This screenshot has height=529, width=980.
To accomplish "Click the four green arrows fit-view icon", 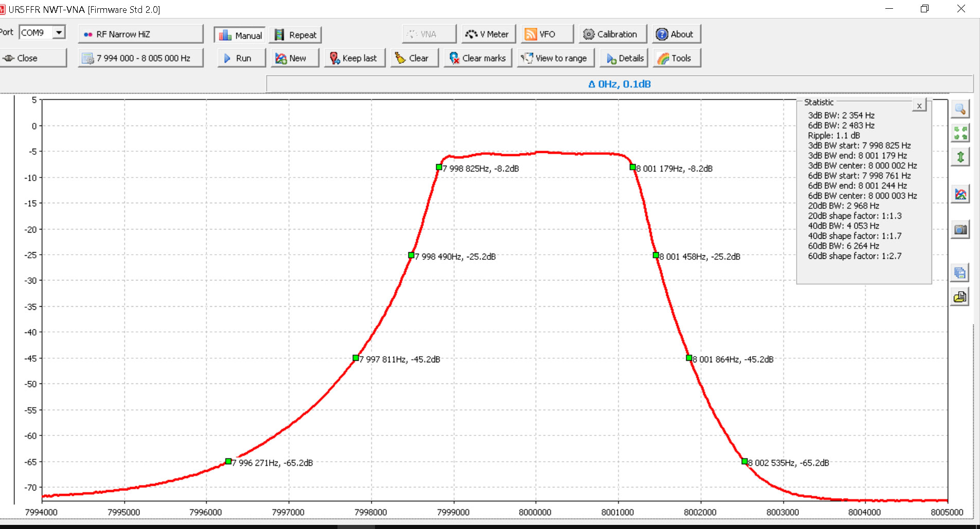I will (960, 133).
